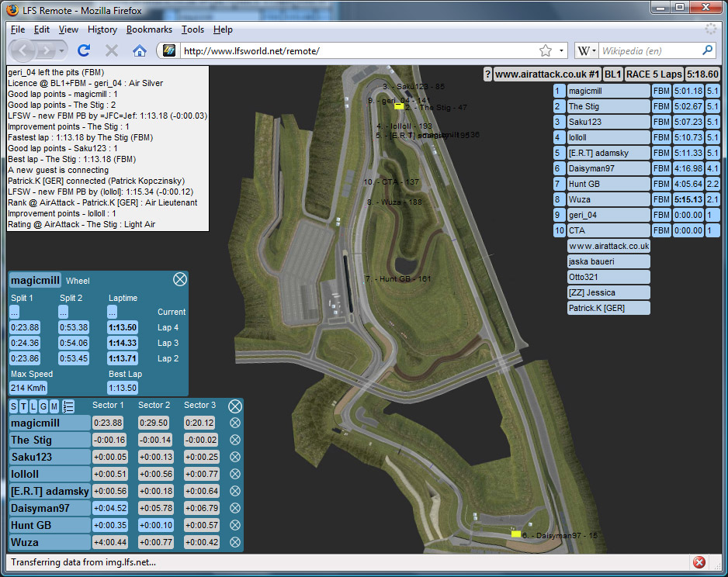The width and height of the screenshot is (728, 577).
Task: Click the LFS site favicon in address bar
Action: click(x=169, y=50)
